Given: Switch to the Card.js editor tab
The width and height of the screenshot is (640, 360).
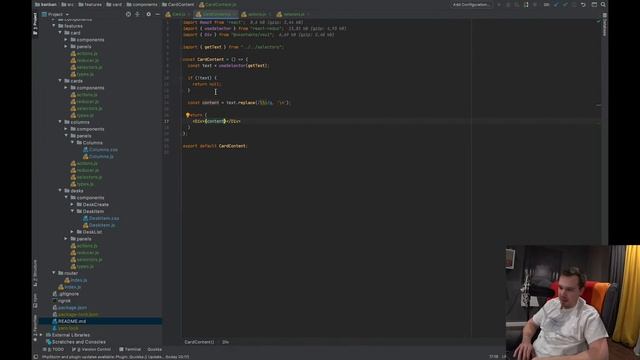Looking at the screenshot, I should click(178, 14).
